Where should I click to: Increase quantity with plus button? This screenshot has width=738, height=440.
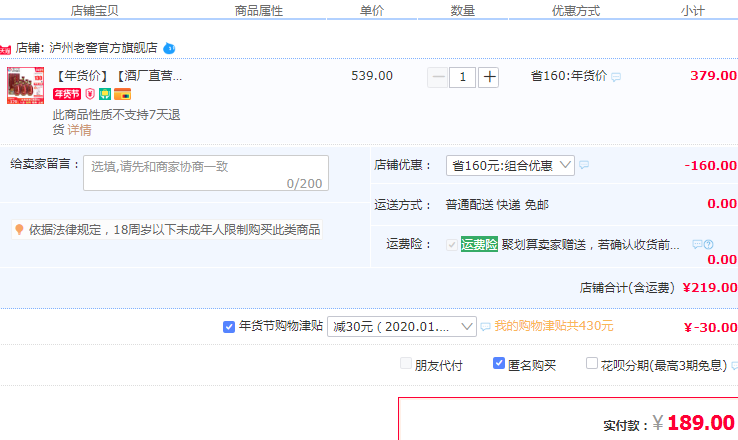[x=489, y=77]
